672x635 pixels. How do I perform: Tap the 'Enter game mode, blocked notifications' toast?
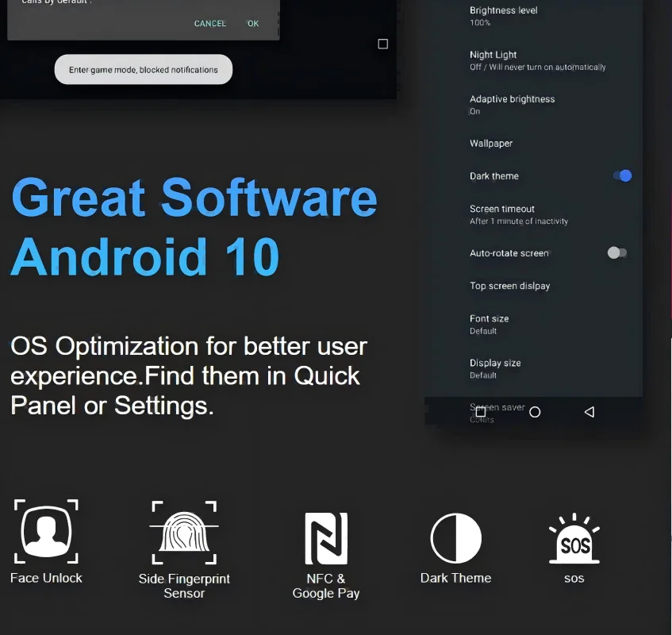point(144,70)
